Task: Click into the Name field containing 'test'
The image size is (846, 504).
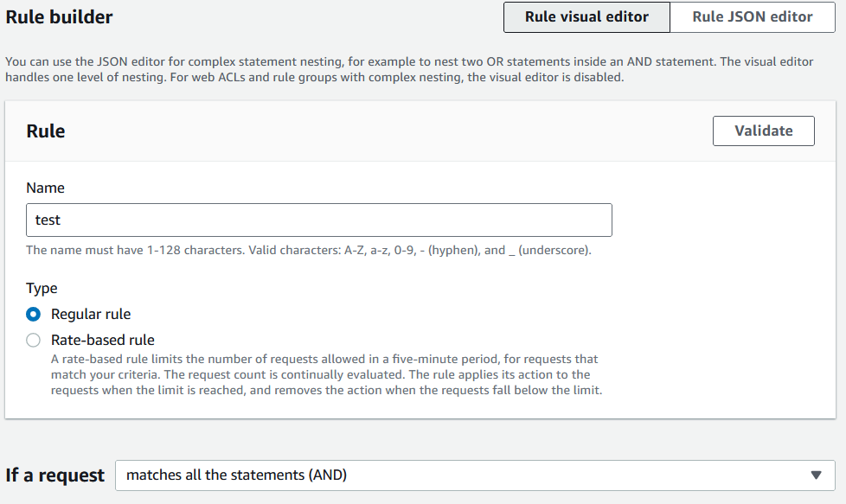Action: [x=318, y=220]
